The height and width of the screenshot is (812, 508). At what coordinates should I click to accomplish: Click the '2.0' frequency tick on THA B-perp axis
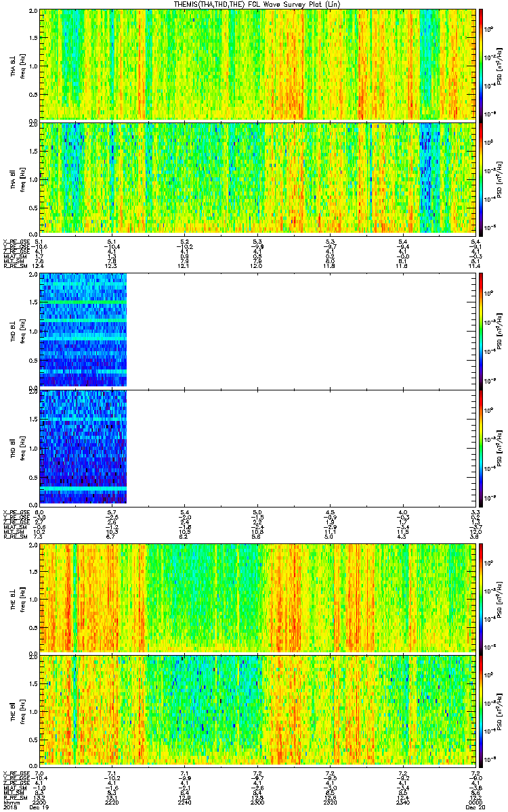coord(33,12)
